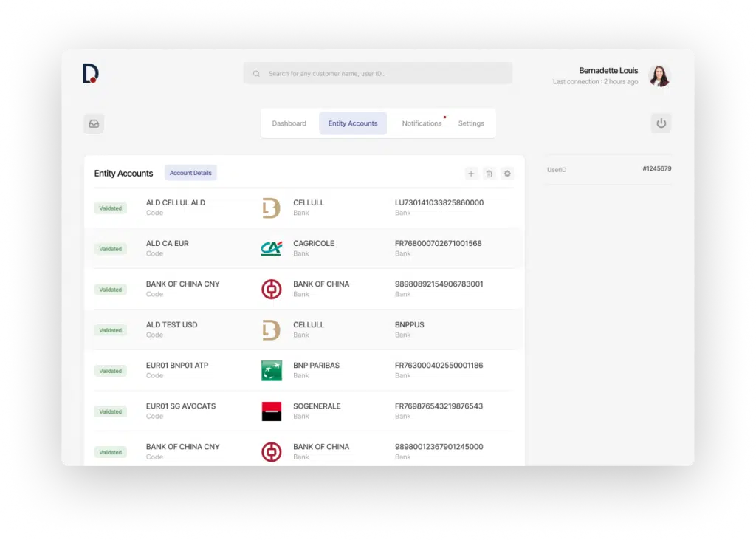756x540 pixels.
Task: Select the EUR01 BNP01 ATP account name
Action: click(x=177, y=366)
